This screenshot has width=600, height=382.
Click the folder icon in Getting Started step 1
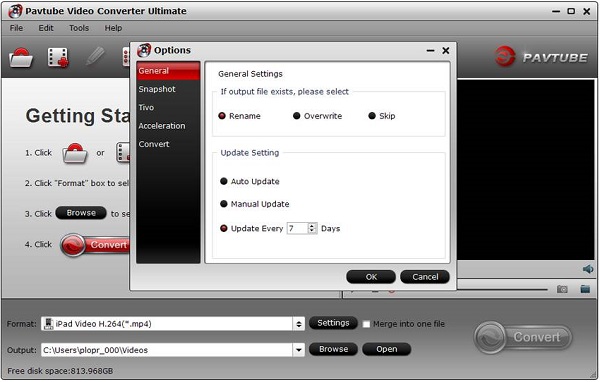[75, 153]
